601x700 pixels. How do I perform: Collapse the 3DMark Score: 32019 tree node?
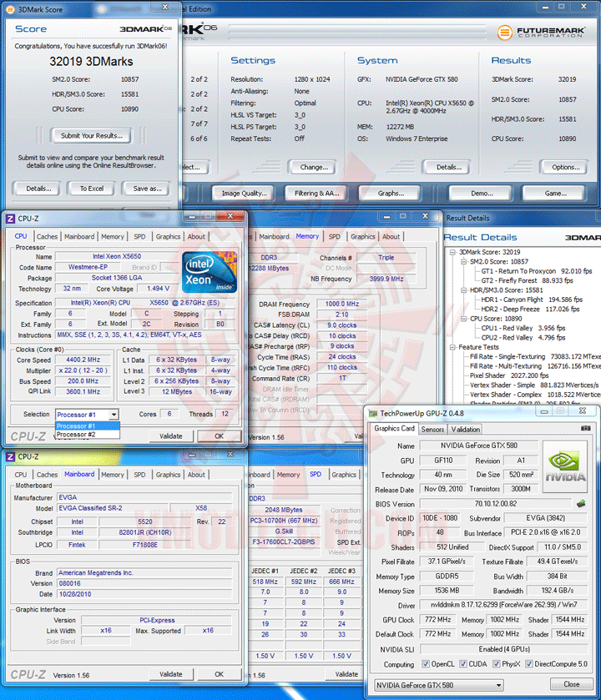[452, 252]
